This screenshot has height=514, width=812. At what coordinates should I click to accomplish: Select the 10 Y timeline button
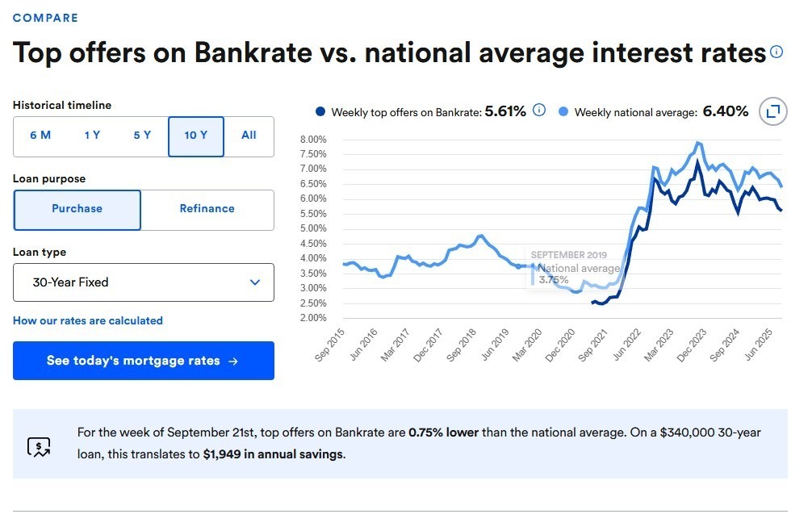click(196, 136)
